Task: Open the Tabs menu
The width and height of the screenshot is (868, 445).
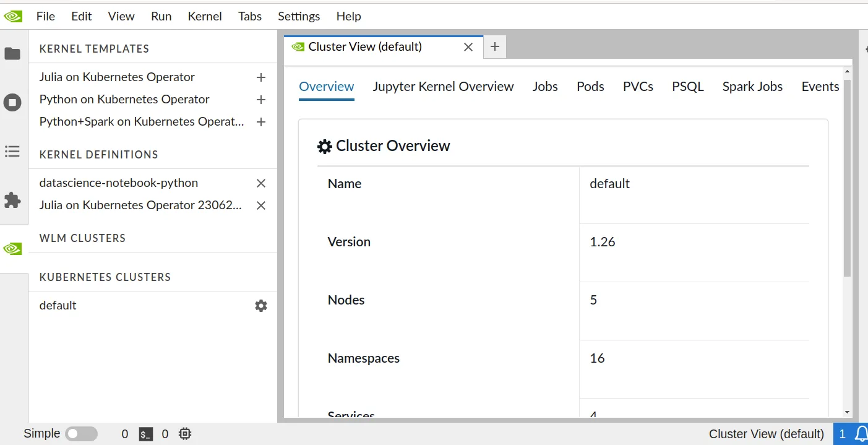Action: point(250,16)
